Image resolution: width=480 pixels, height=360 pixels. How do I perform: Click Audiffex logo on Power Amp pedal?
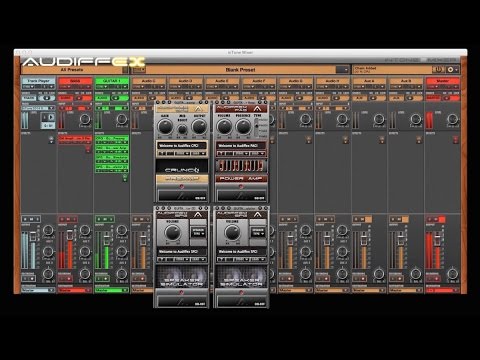click(257, 109)
